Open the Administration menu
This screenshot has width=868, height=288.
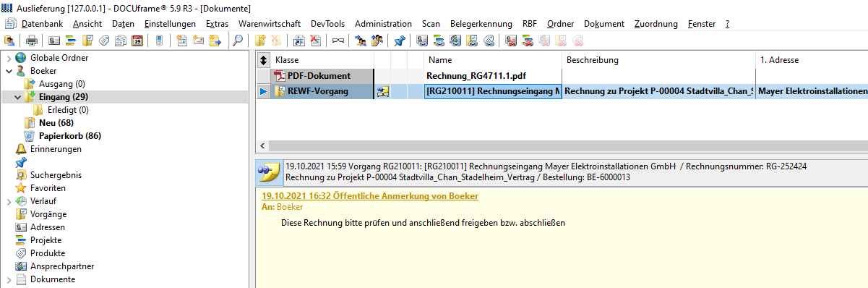click(x=383, y=24)
